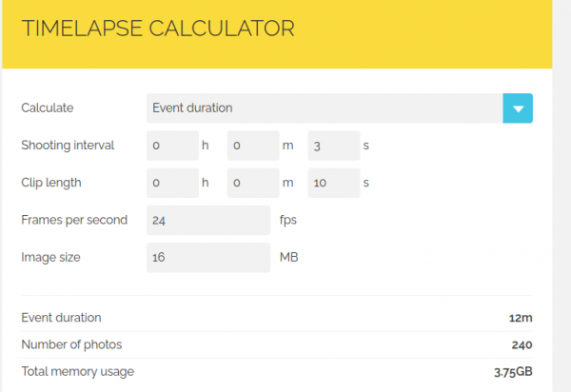Click the Frames per second input

click(208, 220)
